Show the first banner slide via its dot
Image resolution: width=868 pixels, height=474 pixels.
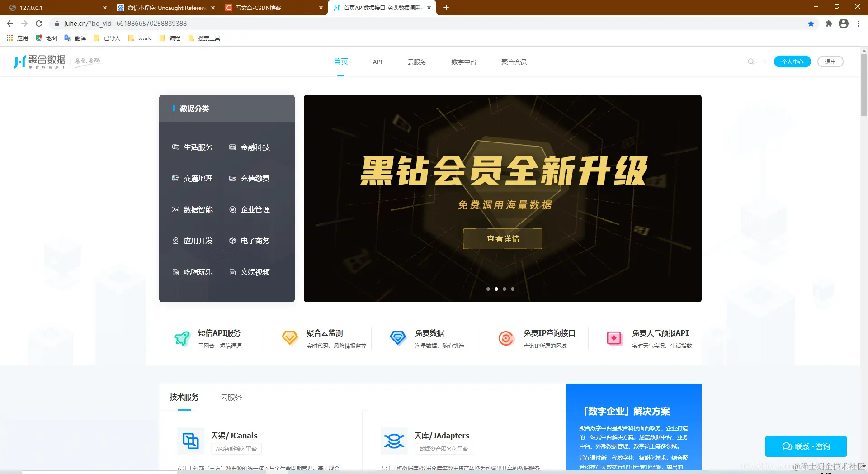488,289
